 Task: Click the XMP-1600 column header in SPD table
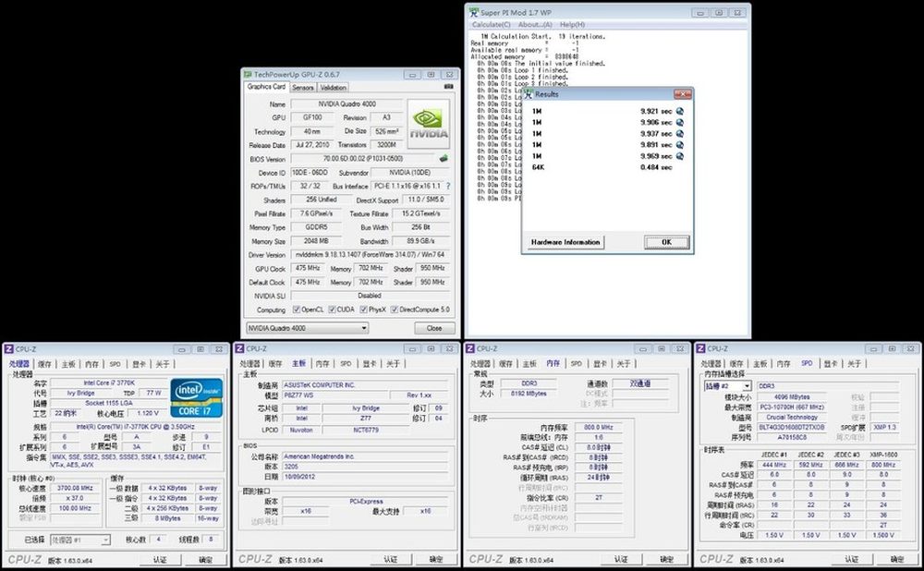pos(883,455)
